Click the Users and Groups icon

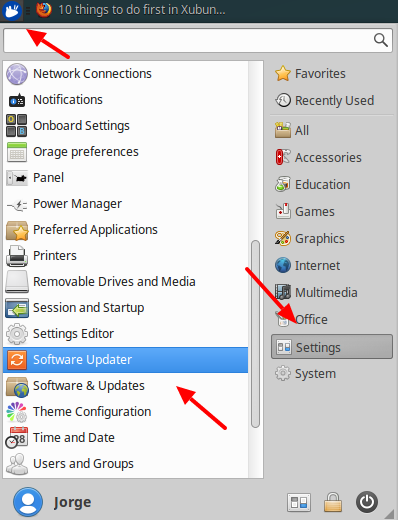pyautogui.click(x=17, y=464)
